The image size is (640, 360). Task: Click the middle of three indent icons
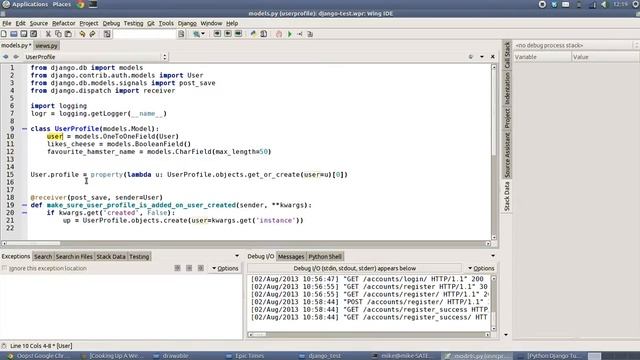point(228,34)
